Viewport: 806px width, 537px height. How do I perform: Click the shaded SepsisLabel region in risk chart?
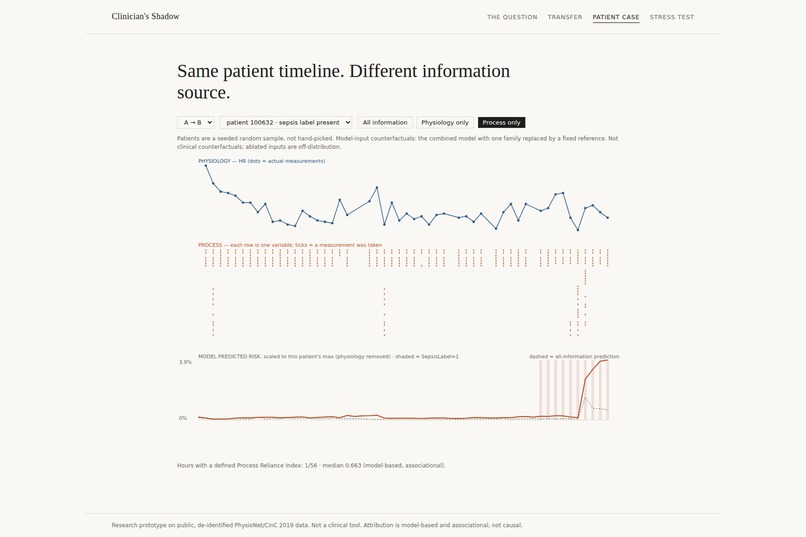(574, 390)
